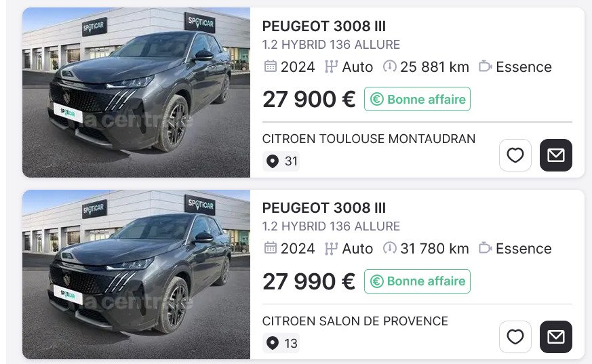Favorite the Toulouse Montaudran listing with heart icon

515,155
